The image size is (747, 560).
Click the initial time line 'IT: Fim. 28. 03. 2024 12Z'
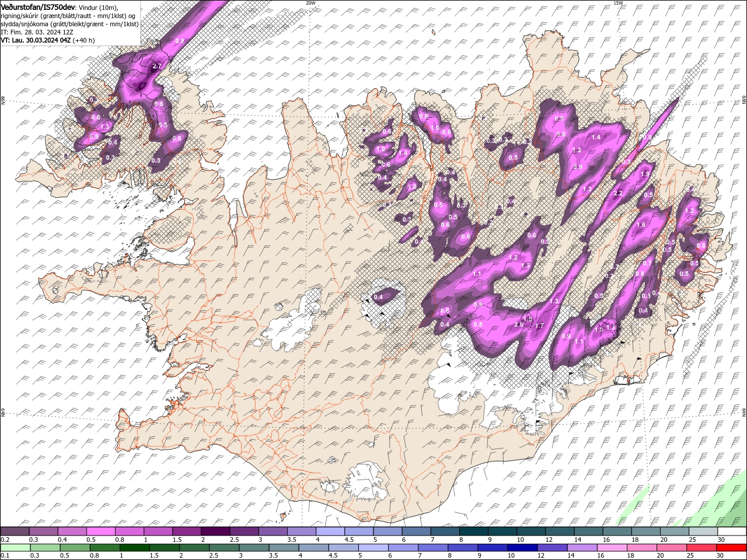click(x=38, y=32)
